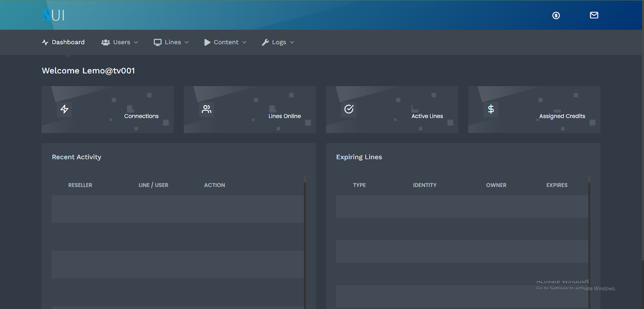Click the IDENTITY column header

pyautogui.click(x=425, y=185)
